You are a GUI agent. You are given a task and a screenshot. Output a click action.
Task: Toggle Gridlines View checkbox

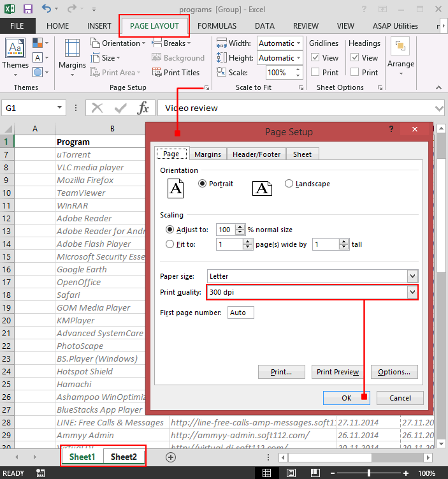click(x=315, y=57)
